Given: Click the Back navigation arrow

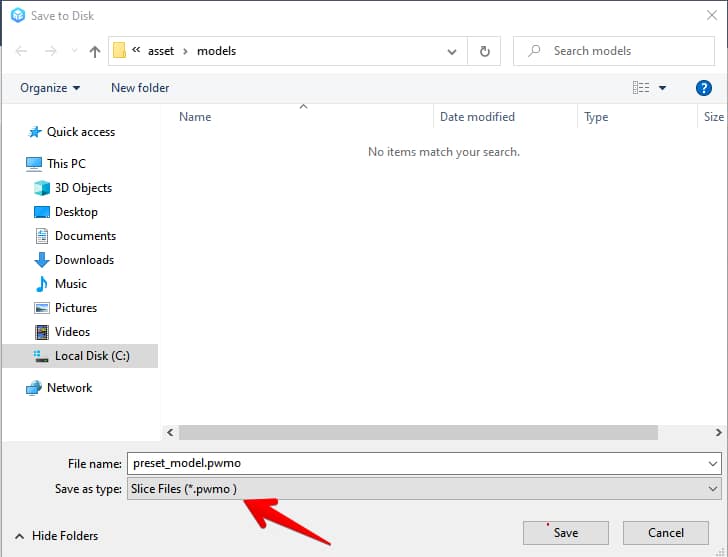Looking at the screenshot, I should click(21, 51).
